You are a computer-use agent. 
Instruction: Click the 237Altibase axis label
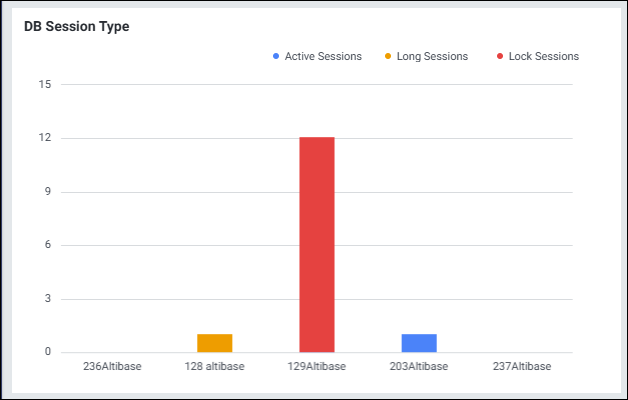point(522,366)
